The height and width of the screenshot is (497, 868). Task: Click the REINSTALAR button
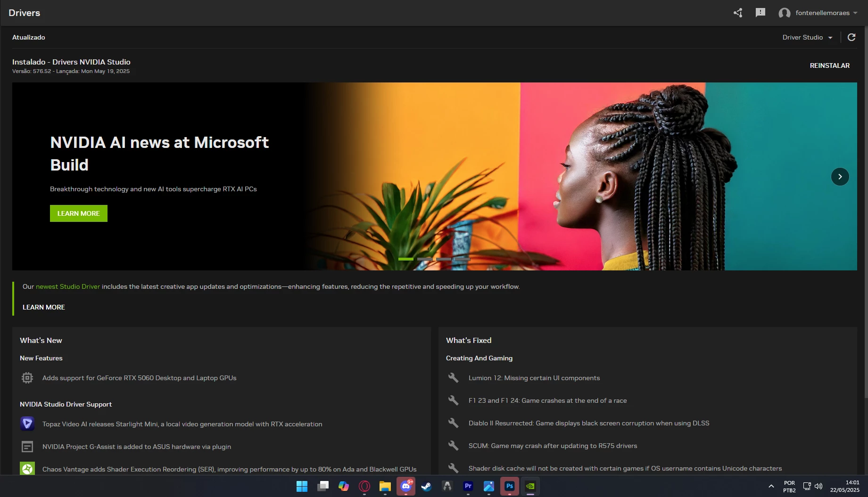[x=830, y=65]
